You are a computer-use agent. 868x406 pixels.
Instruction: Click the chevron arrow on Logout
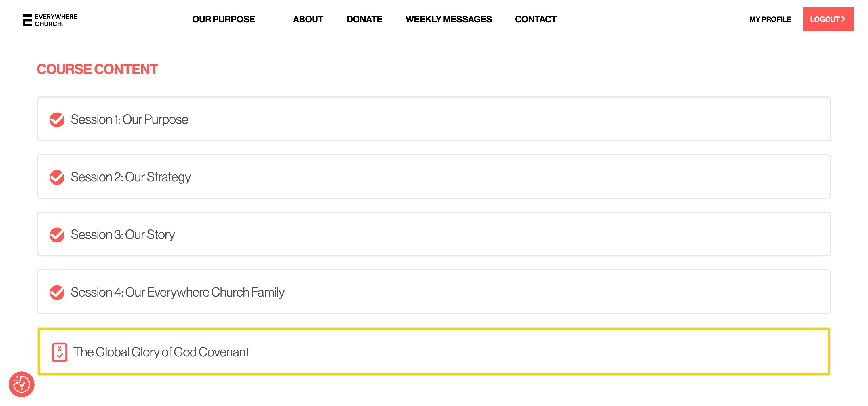[843, 19]
